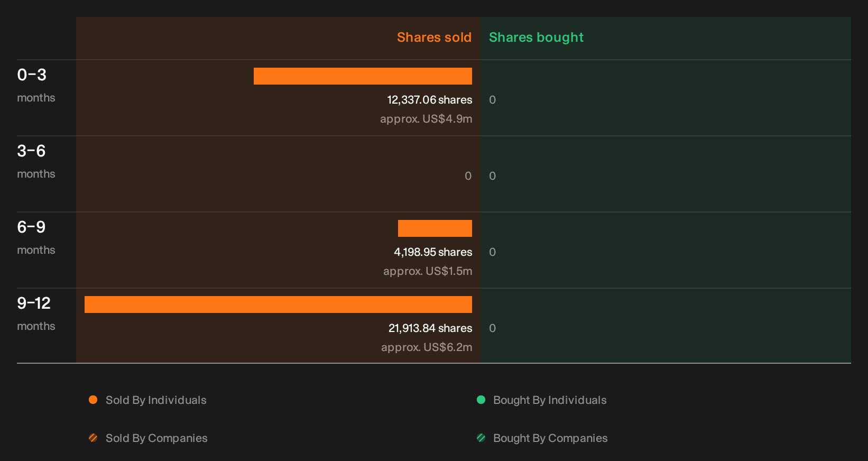Select the Bought By Individuals legend label
The image size is (868, 461).
pos(550,400)
